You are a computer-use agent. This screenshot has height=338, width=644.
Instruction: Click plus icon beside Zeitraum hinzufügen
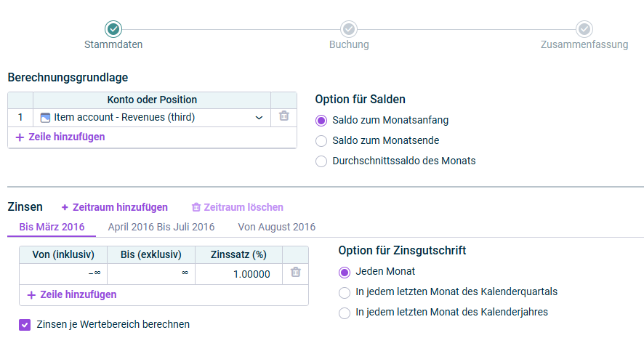tap(65, 207)
